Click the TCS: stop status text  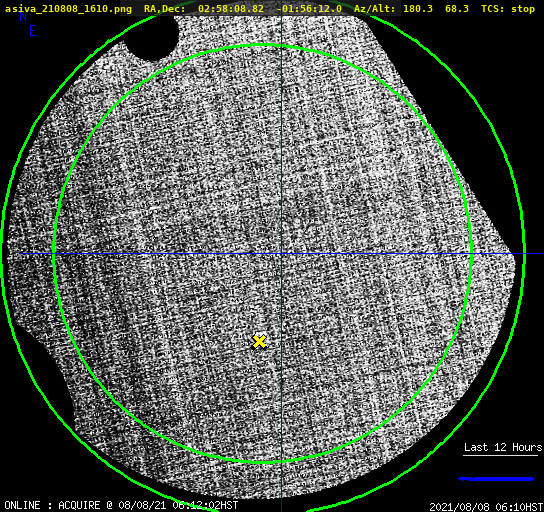pyautogui.click(x=508, y=9)
